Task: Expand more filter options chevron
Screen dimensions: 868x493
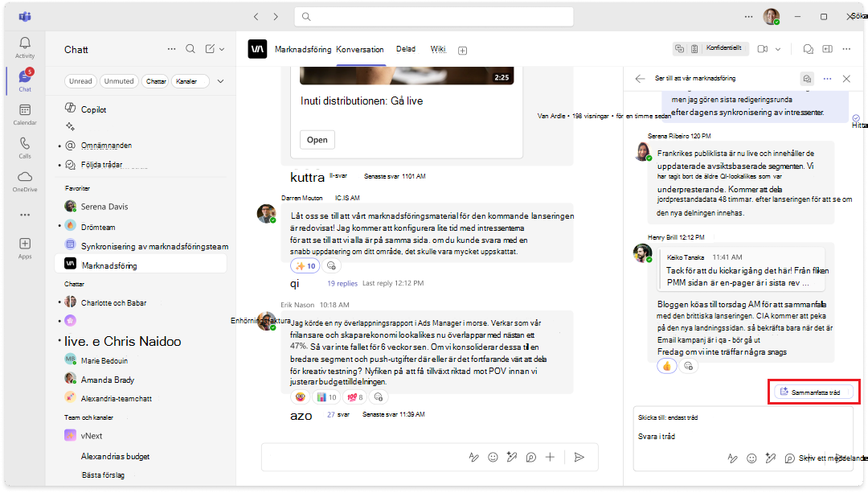Action: pos(220,81)
